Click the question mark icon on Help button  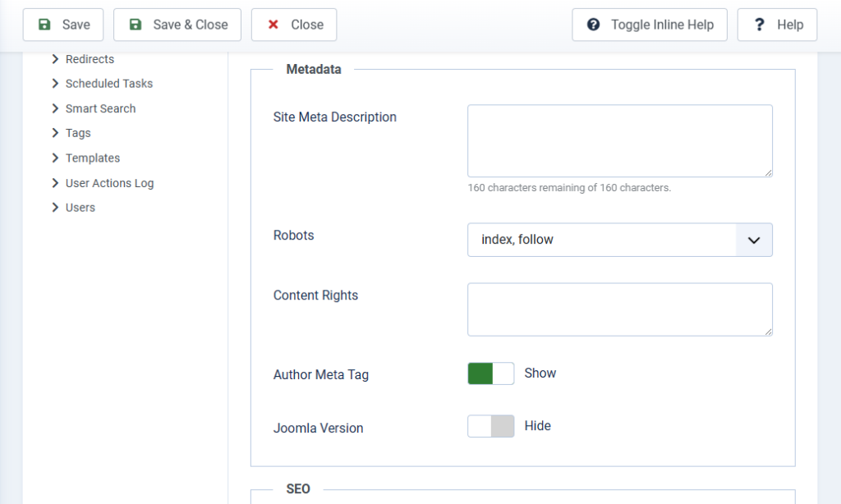pos(760,25)
